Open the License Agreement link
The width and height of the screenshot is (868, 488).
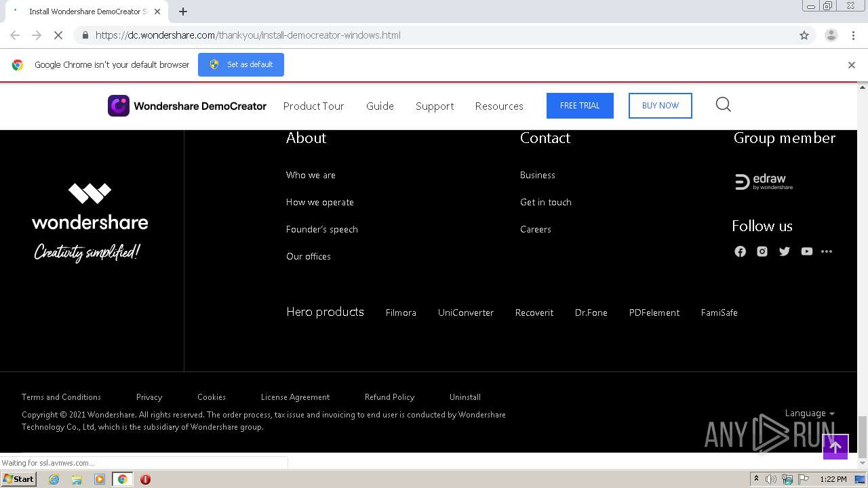click(296, 397)
